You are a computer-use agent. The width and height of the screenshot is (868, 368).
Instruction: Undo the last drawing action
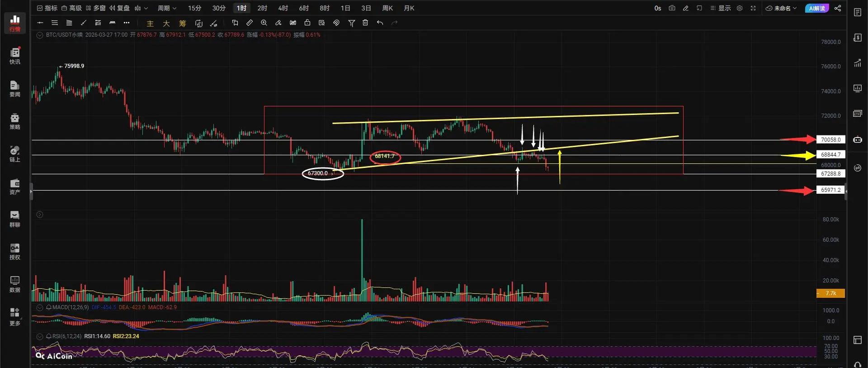pos(380,23)
